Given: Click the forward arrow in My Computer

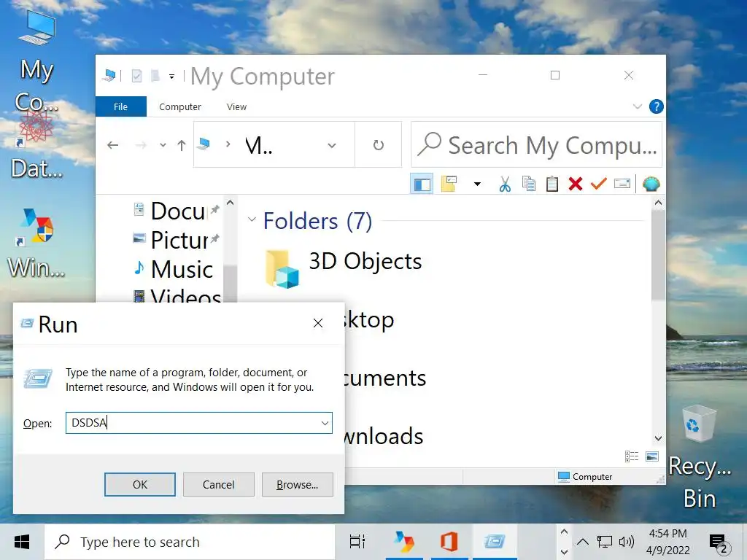Looking at the screenshot, I should click(x=141, y=145).
